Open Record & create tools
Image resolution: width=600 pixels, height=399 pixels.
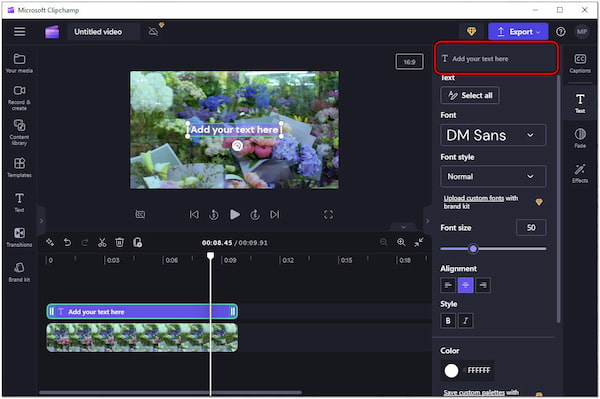[19, 98]
